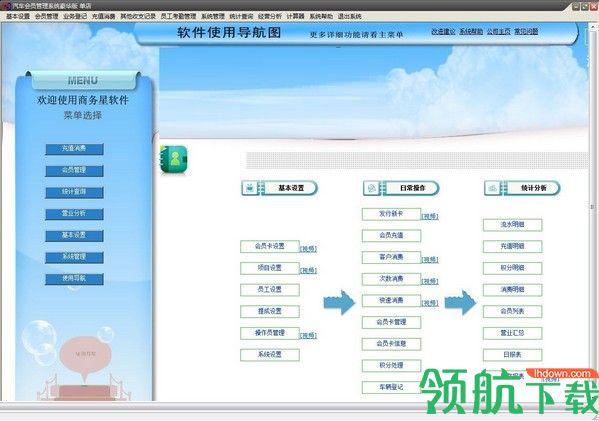Click the 会员卡设置 navigation button
This screenshot has width=599, height=421.
point(270,246)
